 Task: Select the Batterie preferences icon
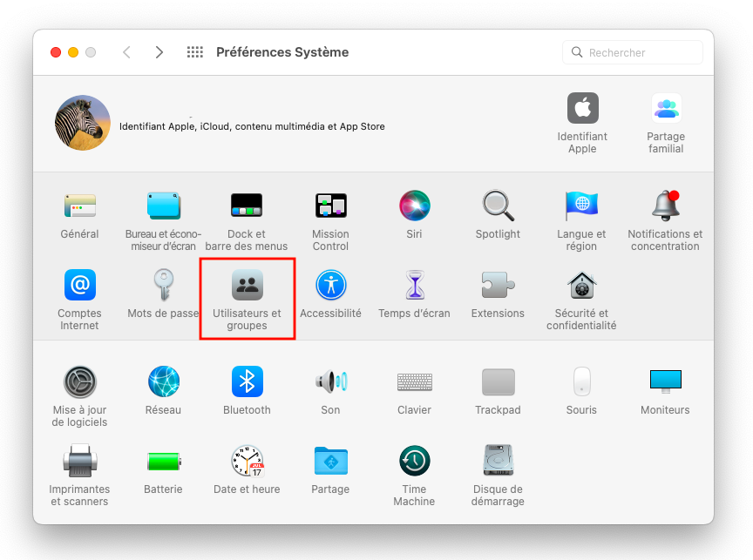(x=163, y=462)
